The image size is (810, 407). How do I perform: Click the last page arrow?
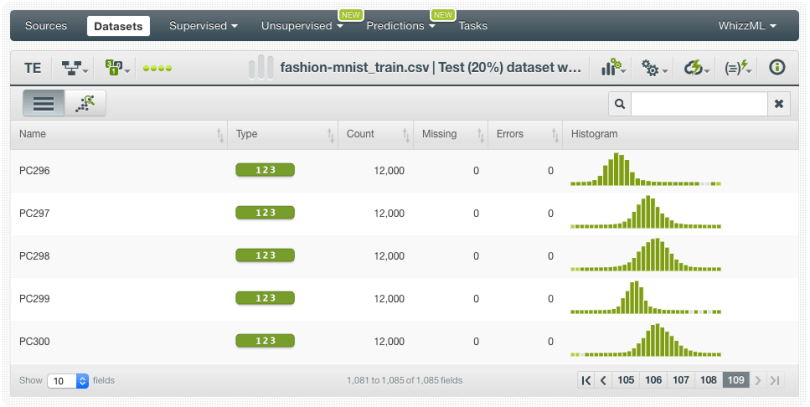(775, 380)
